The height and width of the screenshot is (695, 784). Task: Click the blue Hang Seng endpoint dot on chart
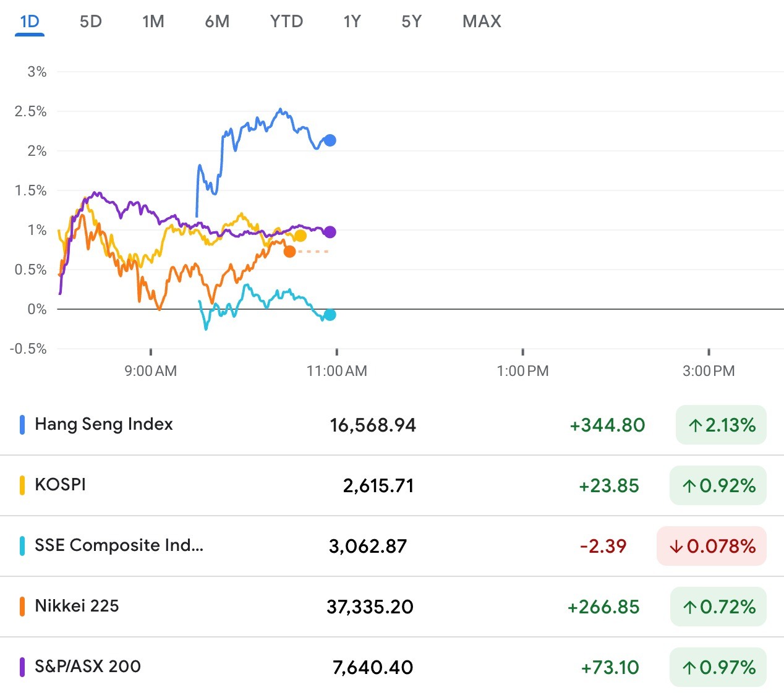point(330,140)
